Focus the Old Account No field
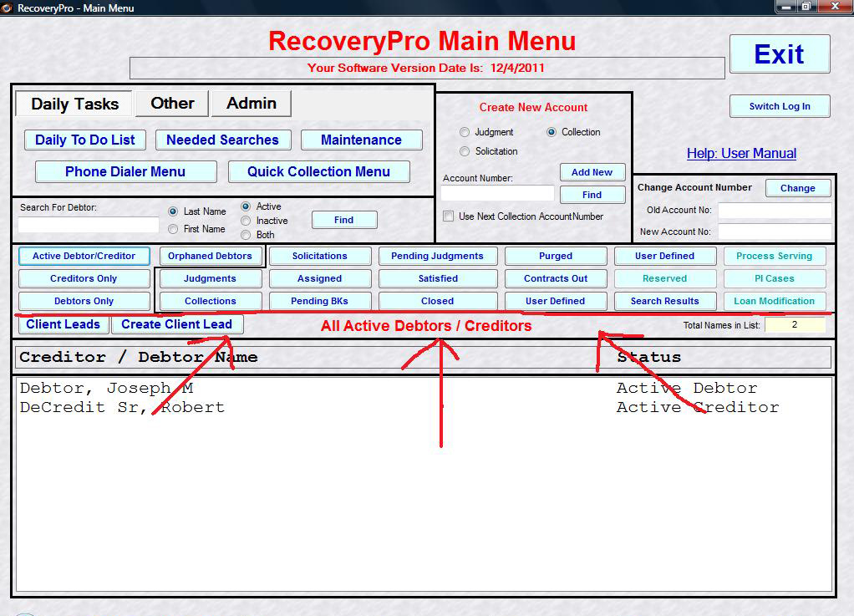 pos(775,211)
